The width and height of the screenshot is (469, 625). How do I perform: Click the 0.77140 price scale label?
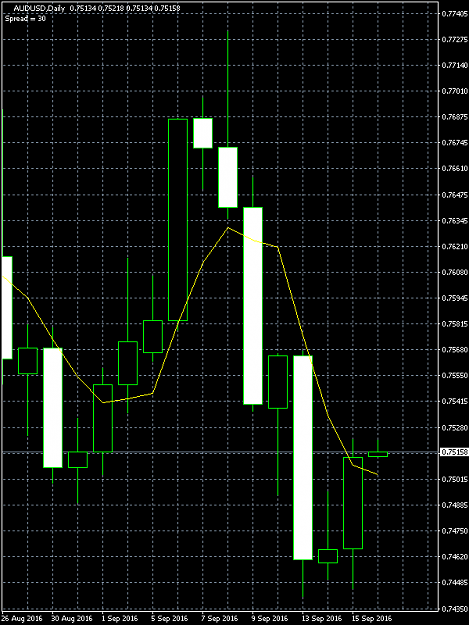pos(455,65)
